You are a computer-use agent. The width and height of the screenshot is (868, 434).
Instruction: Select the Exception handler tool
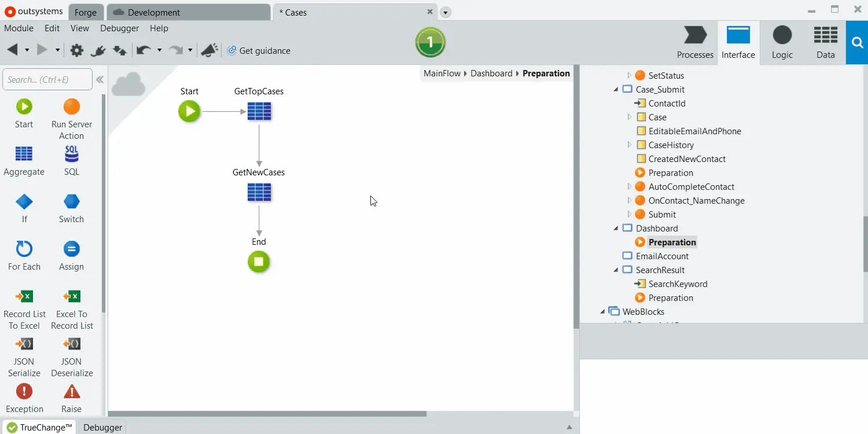(x=24, y=399)
